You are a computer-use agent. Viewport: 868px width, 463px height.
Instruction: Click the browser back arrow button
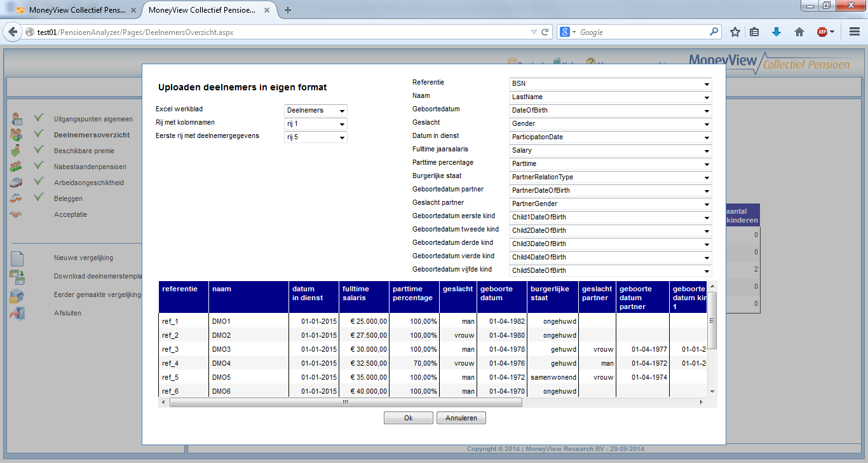coord(13,32)
